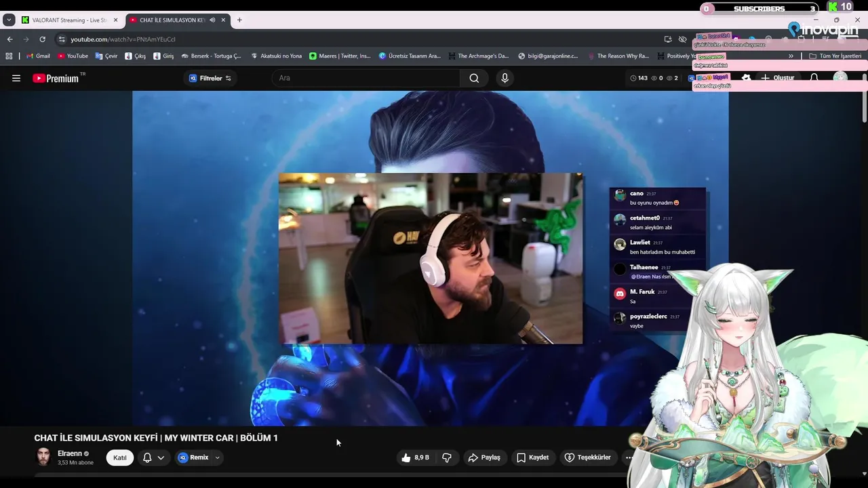Open the browser apps grid shortcut
Image resolution: width=868 pixels, height=488 pixels.
(9, 56)
